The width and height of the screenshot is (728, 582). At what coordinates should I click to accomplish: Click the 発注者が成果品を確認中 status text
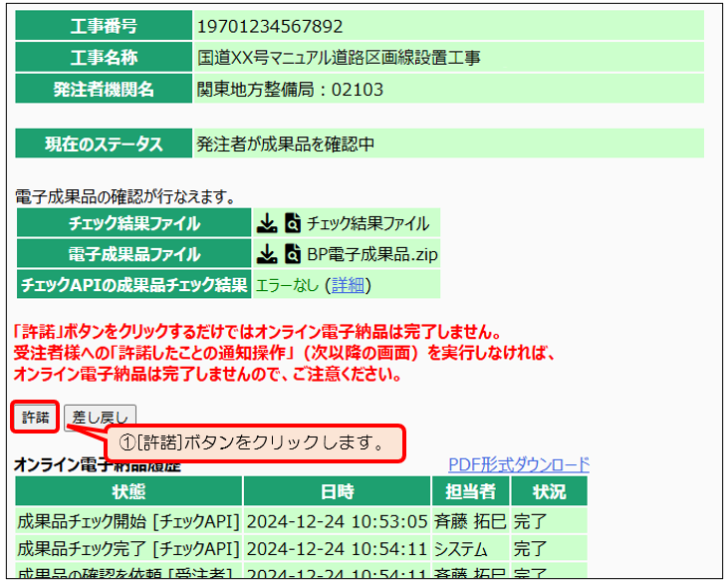point(286,145)
